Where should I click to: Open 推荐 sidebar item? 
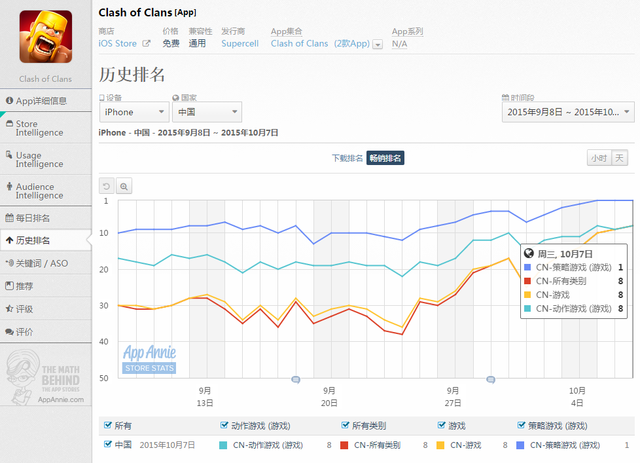coord(46,286)
